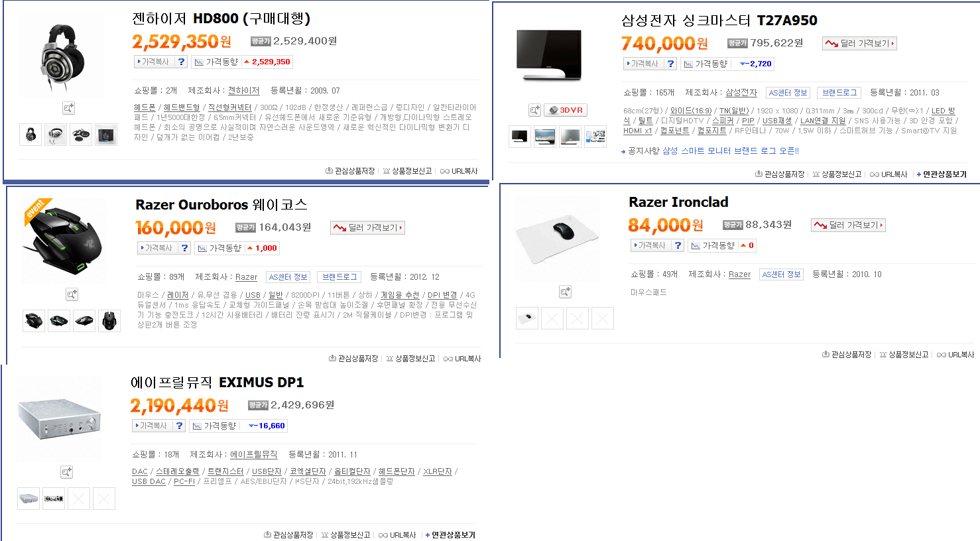This screenshot has width=980, height=541.
Task: Click the question mark beside 가격복사 for HD800
Action: [181, 62]
